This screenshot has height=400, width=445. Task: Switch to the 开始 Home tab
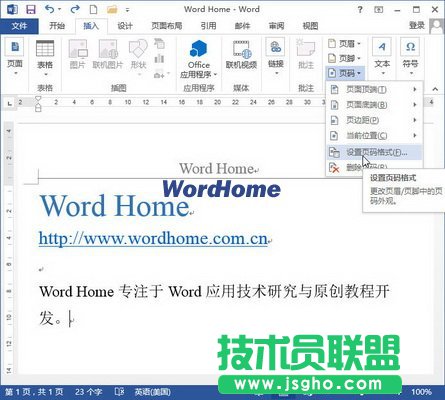(x=57, y=26)
